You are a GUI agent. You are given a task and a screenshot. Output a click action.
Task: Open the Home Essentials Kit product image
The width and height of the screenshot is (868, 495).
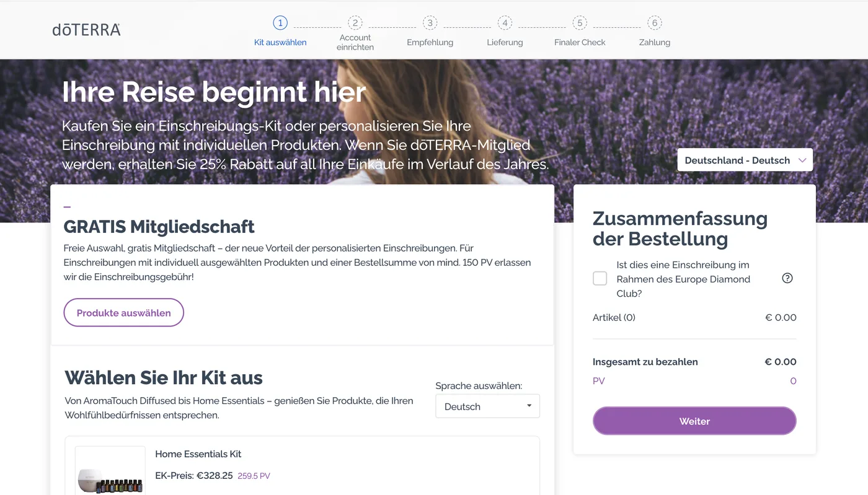click(110, 470)
